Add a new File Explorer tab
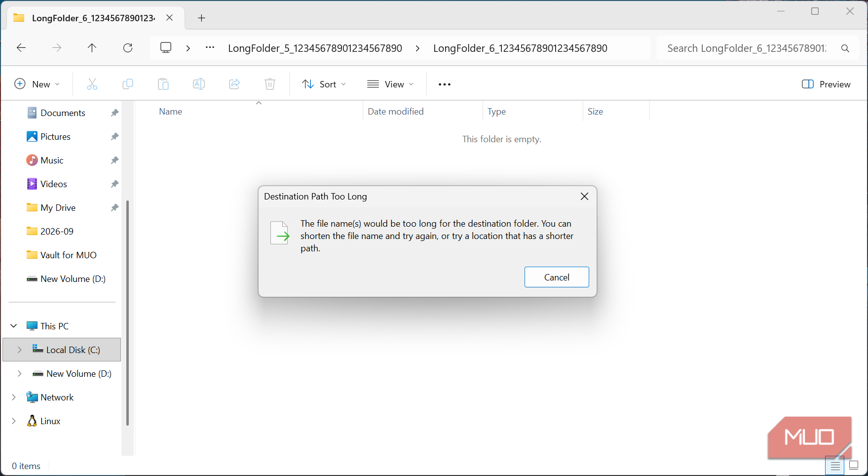This screenshot has height=476, width=868. [x=201, y=18]
